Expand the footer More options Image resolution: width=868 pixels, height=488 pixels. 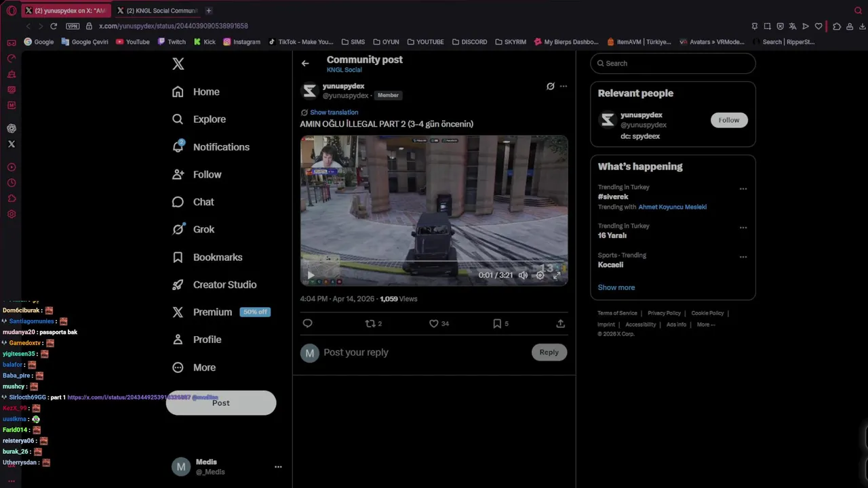point(706,325)
